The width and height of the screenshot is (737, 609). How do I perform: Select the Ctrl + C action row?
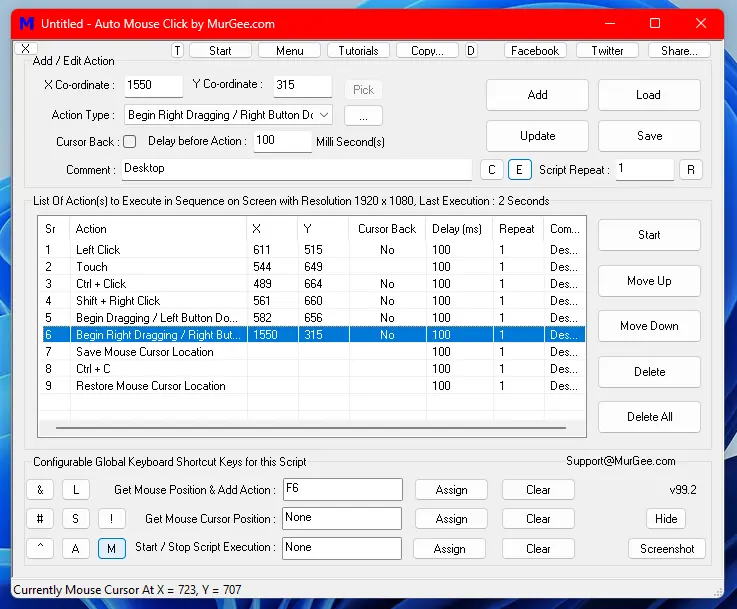314,368
